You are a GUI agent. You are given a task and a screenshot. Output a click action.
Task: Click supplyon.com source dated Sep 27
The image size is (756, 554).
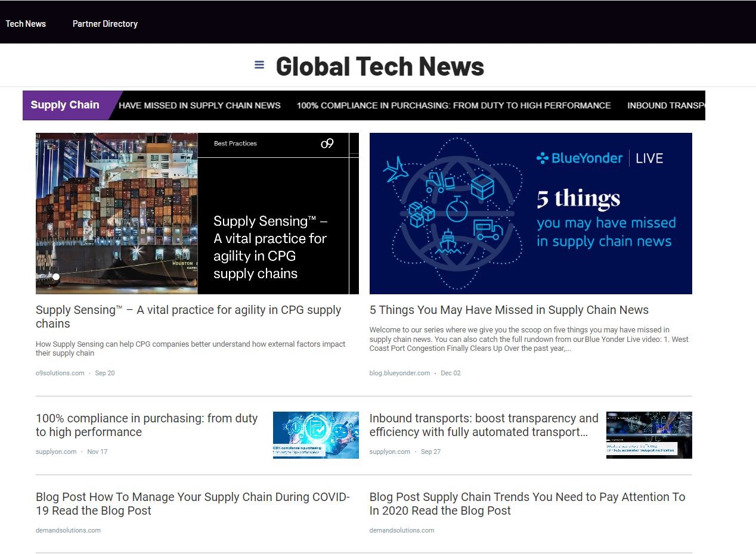(x=390, y=452)
